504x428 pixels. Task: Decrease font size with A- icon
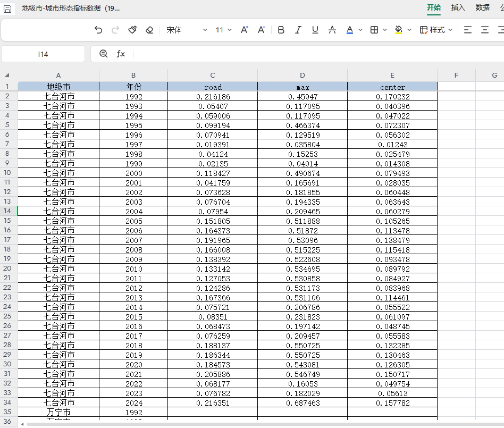point(262,30)
